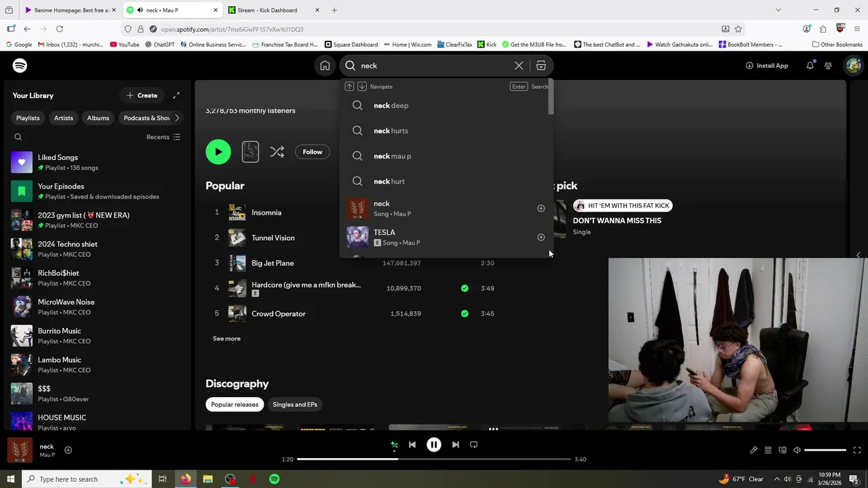
Task: Click Install App
Action: (x=767, y=66)
